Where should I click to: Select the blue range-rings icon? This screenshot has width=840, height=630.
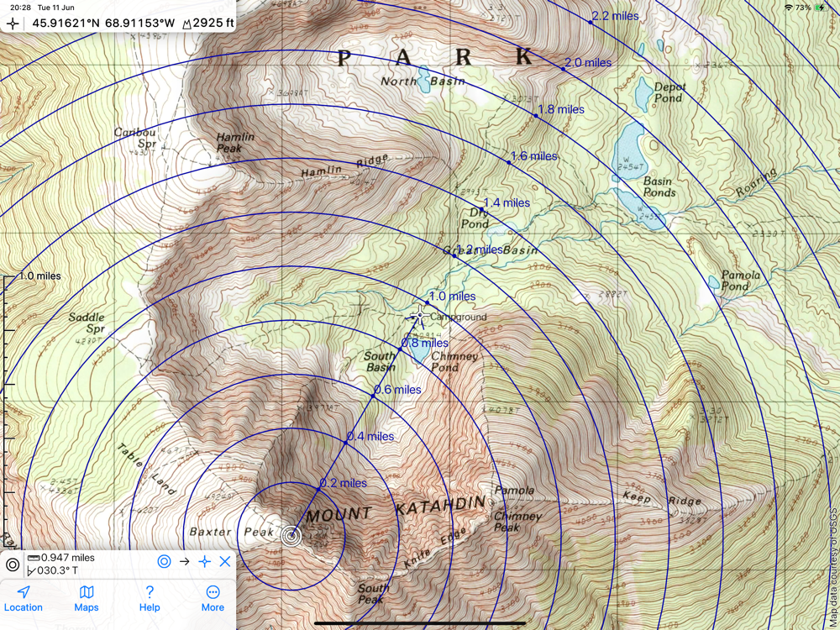(x=164, y=561)
